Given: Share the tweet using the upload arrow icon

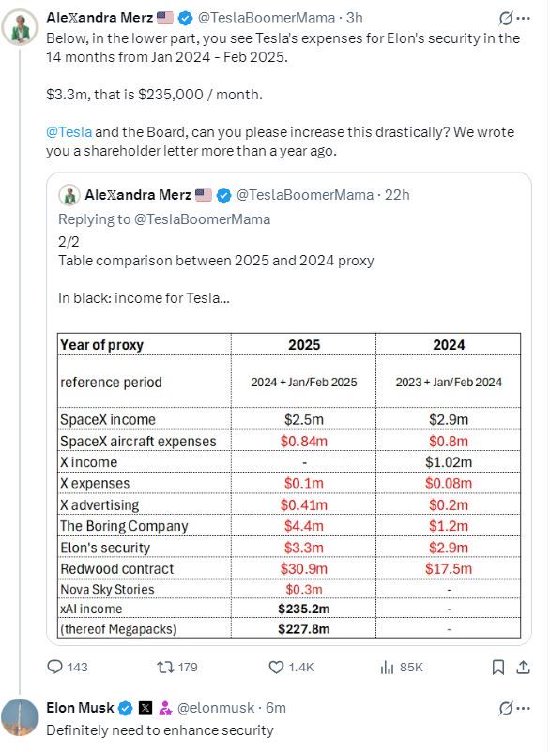Looking at the screenshot, I should 523,667.
